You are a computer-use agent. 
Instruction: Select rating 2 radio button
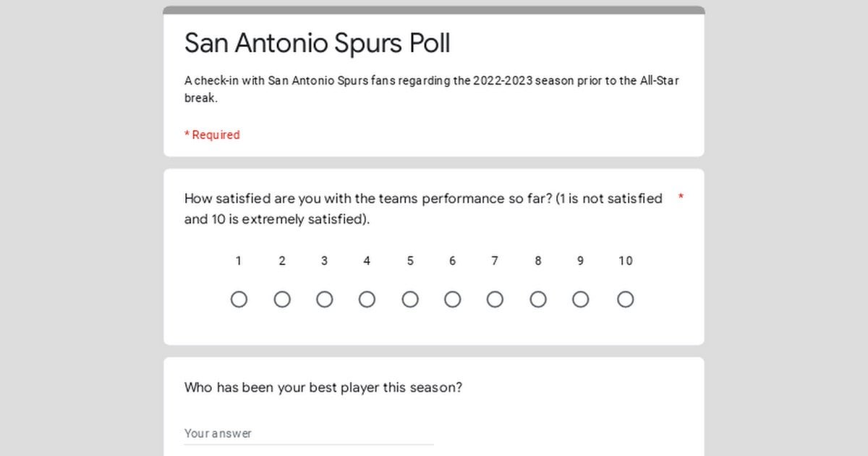282,300
